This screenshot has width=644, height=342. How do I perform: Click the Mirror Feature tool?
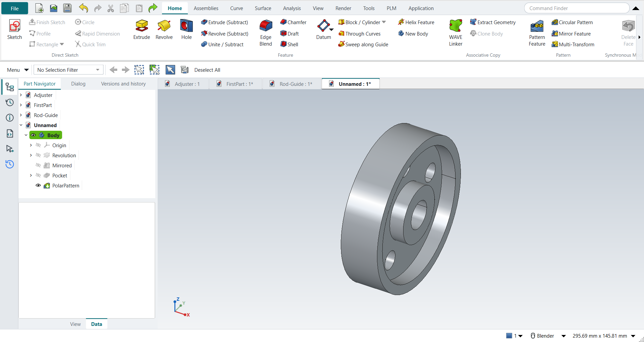571,34
